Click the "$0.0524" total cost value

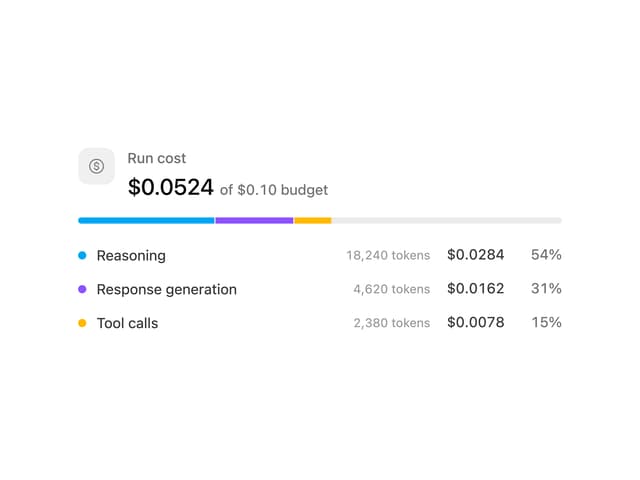[171, 187]
